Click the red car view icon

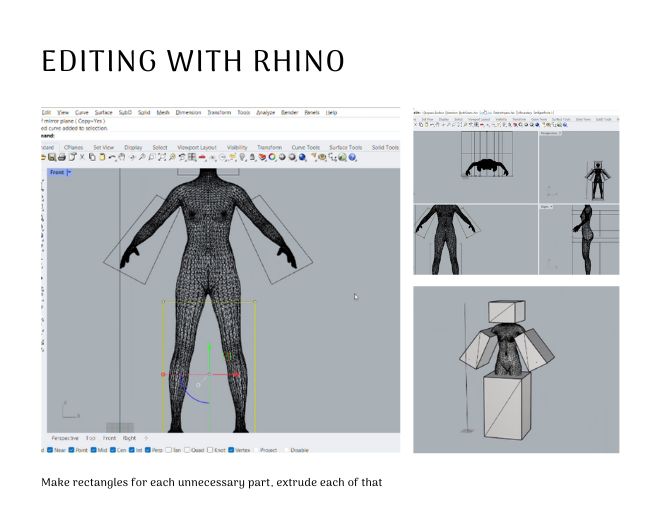click(x=202, y=157)
